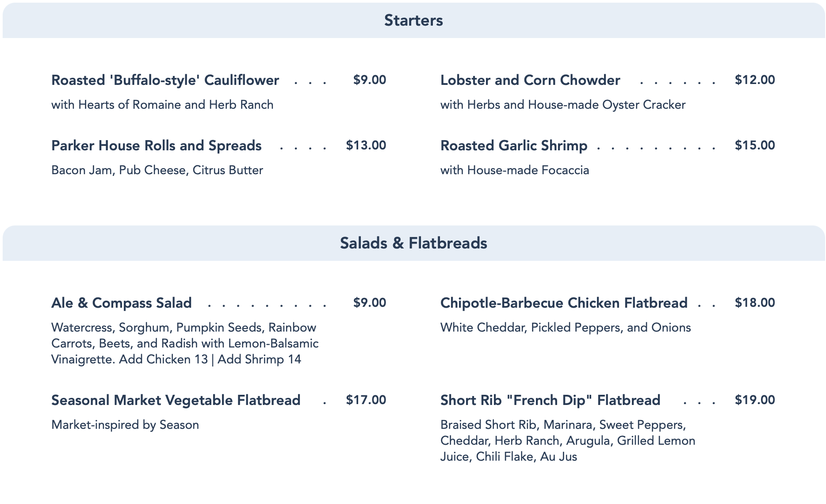Image resolution: width=826 pixels, height=504 pixels.
Task: Click the $9.00 price for Ale & Compass Salad
Action: [369, 303]
